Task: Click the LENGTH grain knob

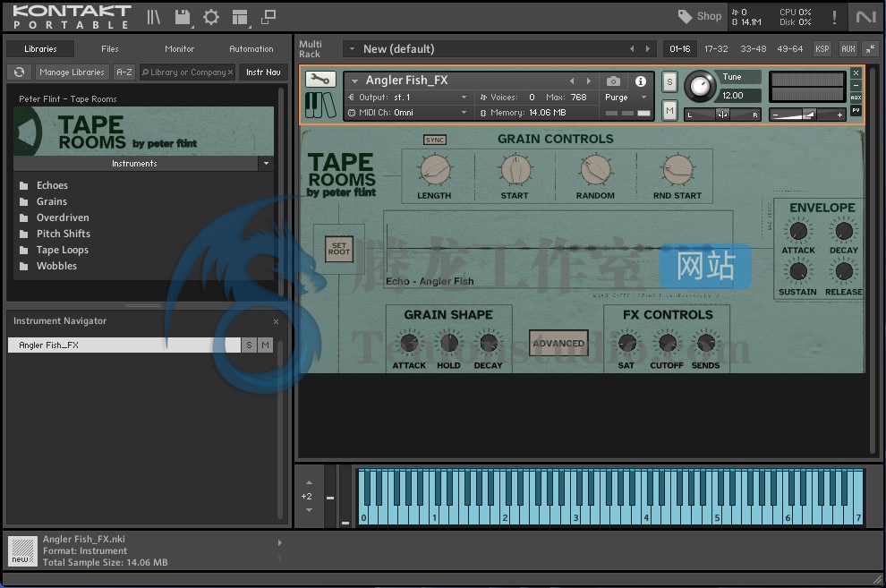Action: [435, 169]
